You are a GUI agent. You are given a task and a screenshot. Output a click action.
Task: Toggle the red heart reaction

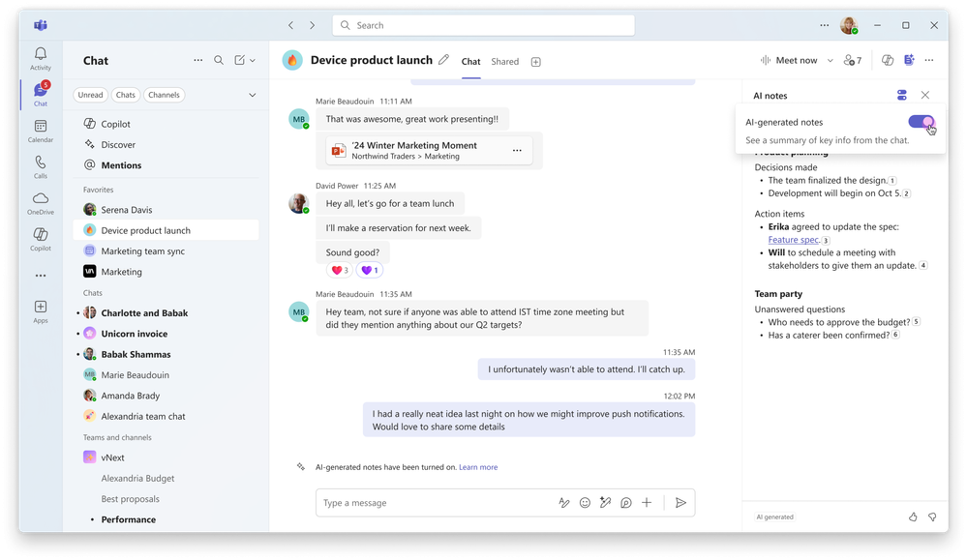coord(340,270)
